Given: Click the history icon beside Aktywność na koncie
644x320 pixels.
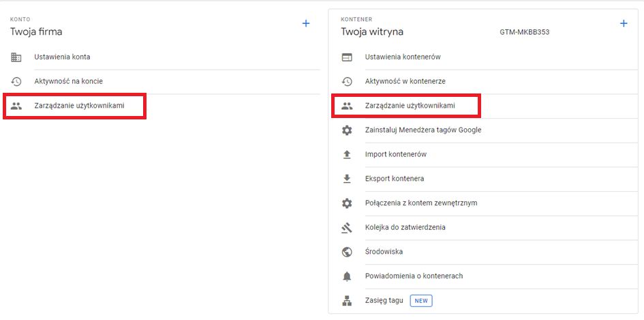Looking at the screenshot, I should point(17,82).
